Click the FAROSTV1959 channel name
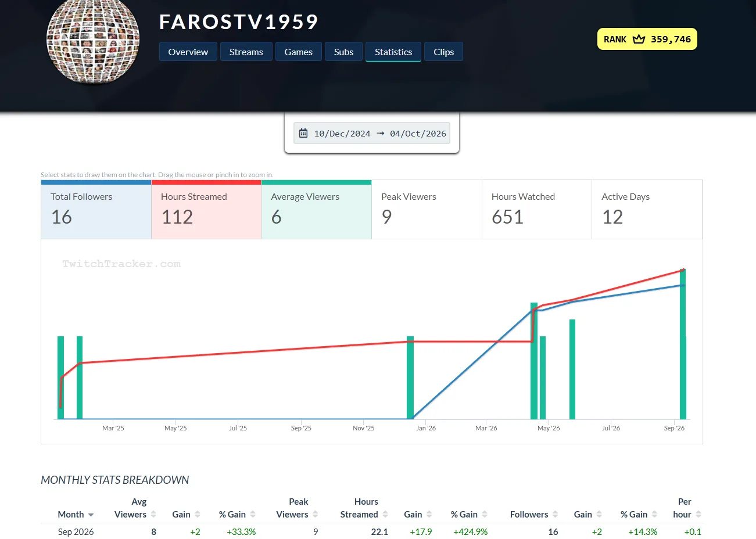The width and height of the screenshot is (756, 539). [239, 22]
